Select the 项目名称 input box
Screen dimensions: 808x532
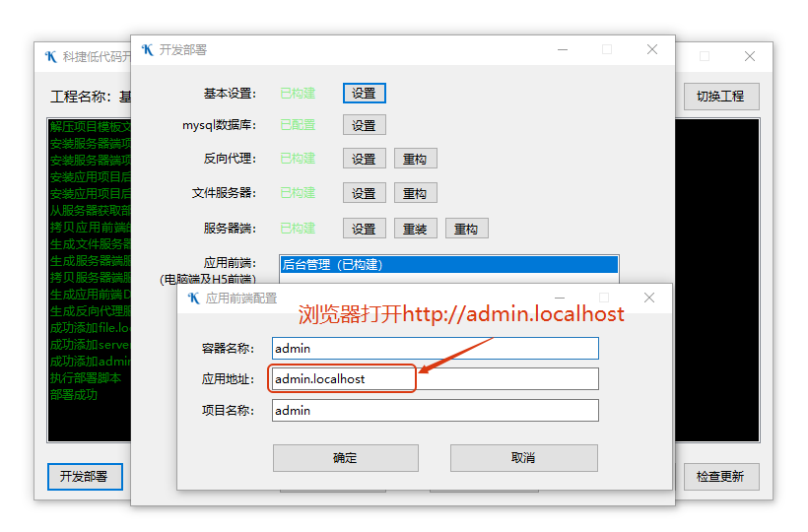pos(435,410)
